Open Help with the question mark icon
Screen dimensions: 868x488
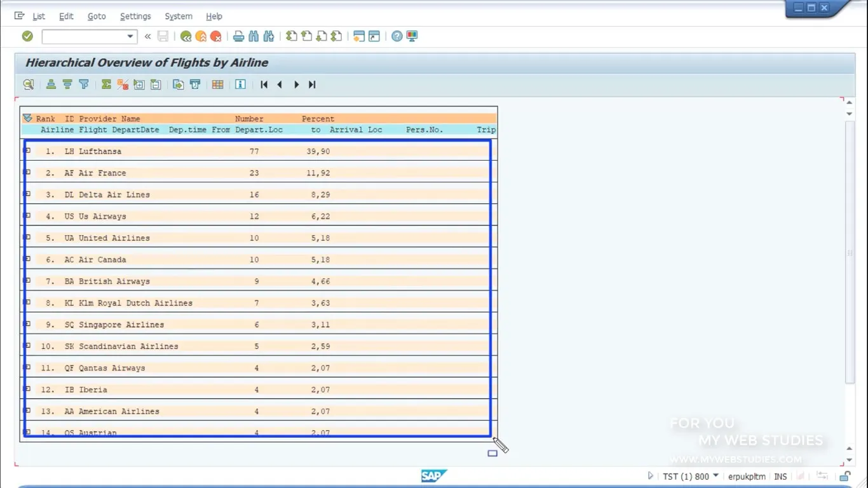click(x=397, y=36)
